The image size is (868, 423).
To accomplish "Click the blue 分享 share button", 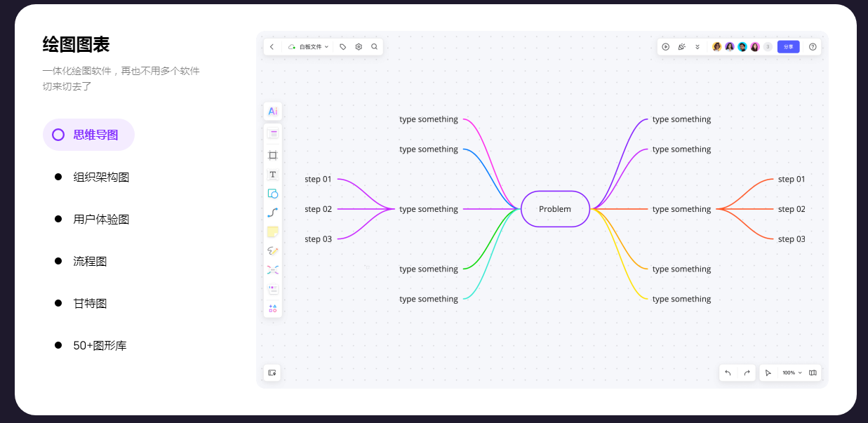I will tap(789, 47).
